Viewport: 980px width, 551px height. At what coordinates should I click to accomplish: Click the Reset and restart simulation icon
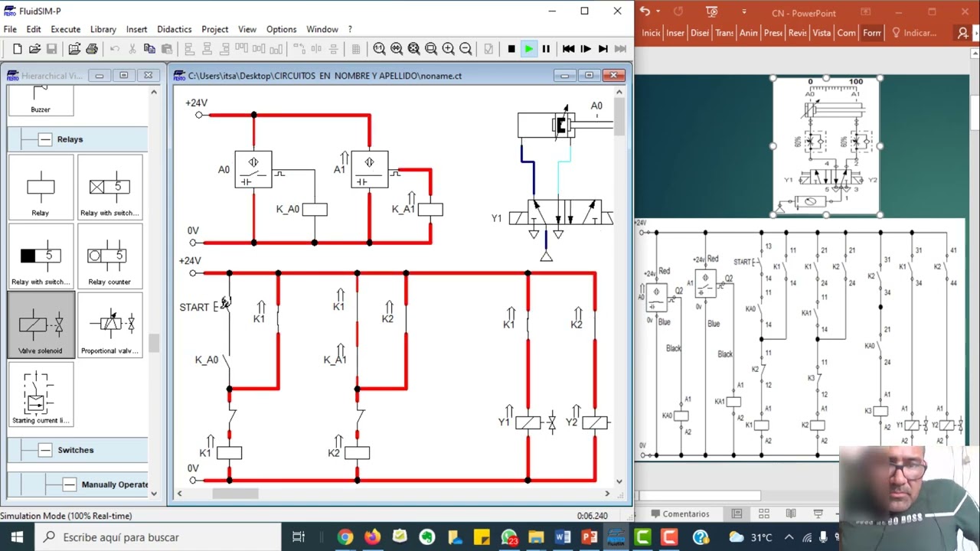(x=568, y=49)
